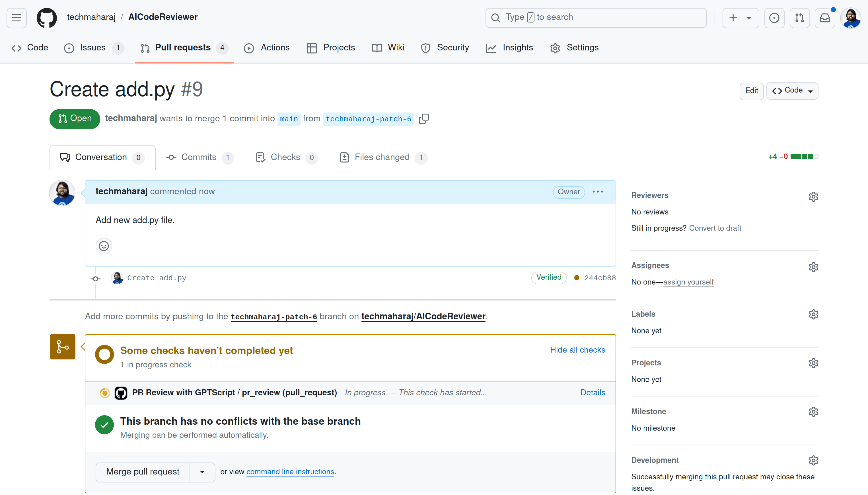The height and width of the screenshot is (495, 868).
Task: Expand merge method dropdown arrow
Action: pos(202,472)
